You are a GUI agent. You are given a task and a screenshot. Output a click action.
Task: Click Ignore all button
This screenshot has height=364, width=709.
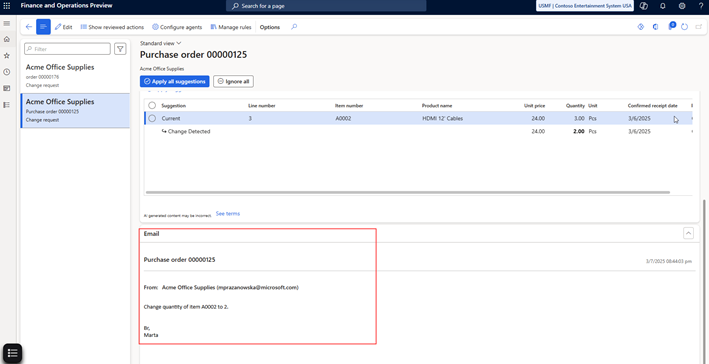point(233,81)
